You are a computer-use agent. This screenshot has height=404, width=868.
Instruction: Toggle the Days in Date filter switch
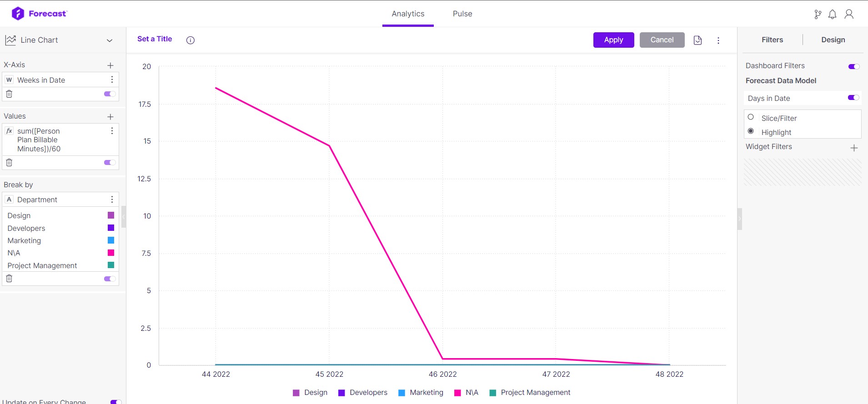click(853, 98)
